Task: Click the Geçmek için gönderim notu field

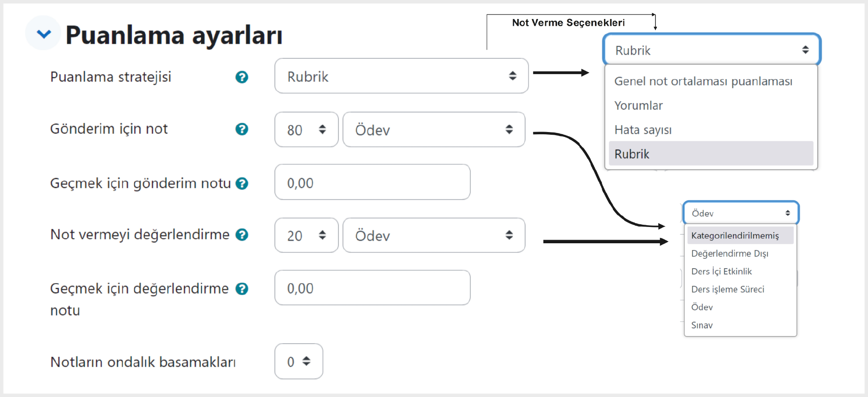Action: point(372,182)
